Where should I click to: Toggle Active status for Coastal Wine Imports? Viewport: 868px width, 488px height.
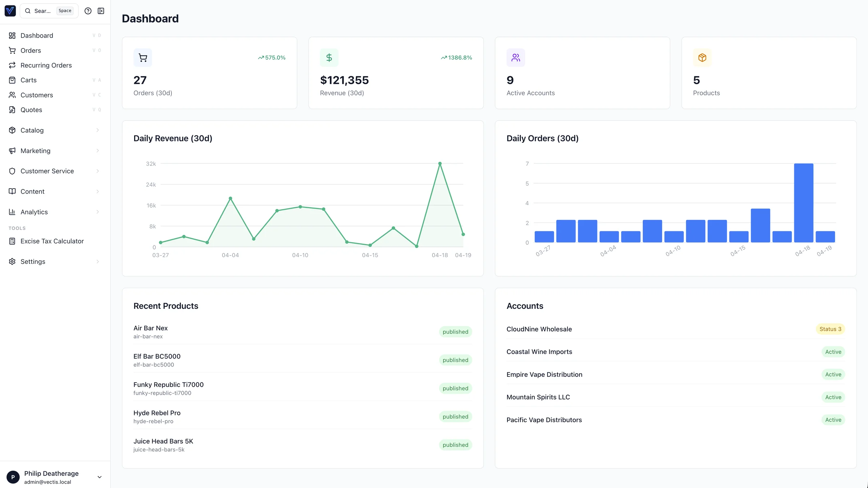pos(833,352)
